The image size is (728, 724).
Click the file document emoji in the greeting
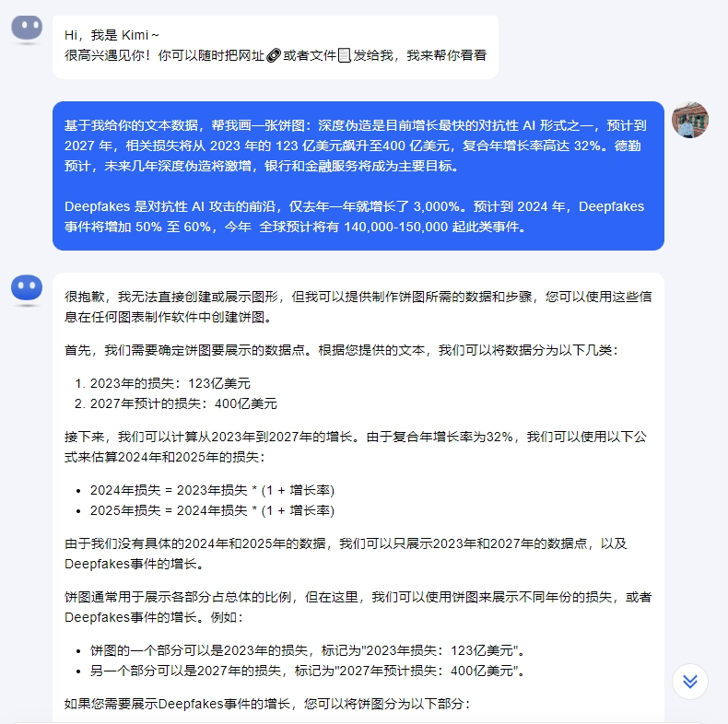345,55
